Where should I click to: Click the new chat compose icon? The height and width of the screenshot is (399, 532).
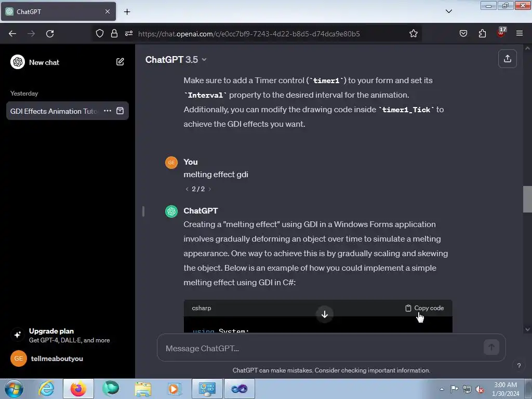point(120,62)
